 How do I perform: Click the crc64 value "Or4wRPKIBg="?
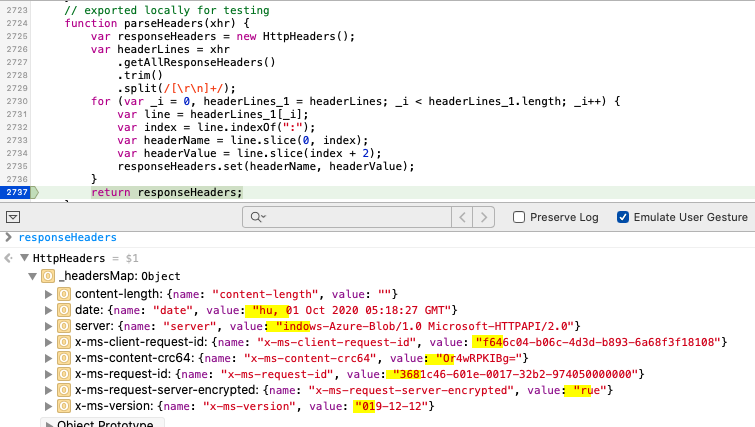click(479, 358)
